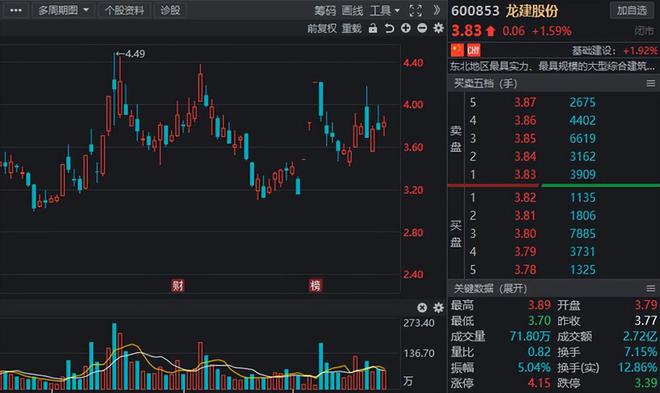Open the 工具 dropdown menu

[385, 11]
